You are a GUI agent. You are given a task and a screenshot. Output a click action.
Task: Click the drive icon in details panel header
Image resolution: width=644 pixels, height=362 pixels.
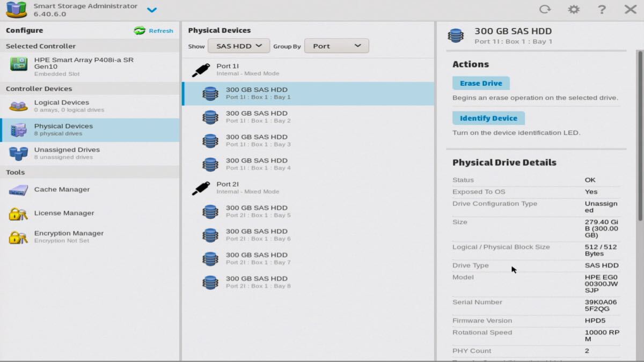tap(456, 35)
